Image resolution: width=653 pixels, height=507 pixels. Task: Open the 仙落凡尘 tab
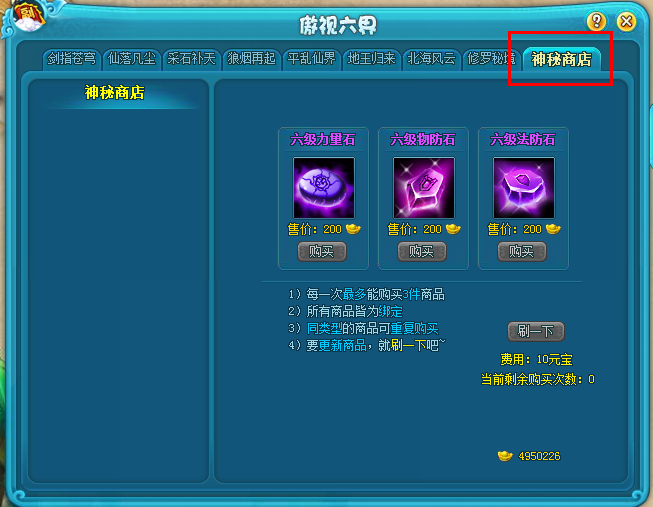[x=131, y=59]
